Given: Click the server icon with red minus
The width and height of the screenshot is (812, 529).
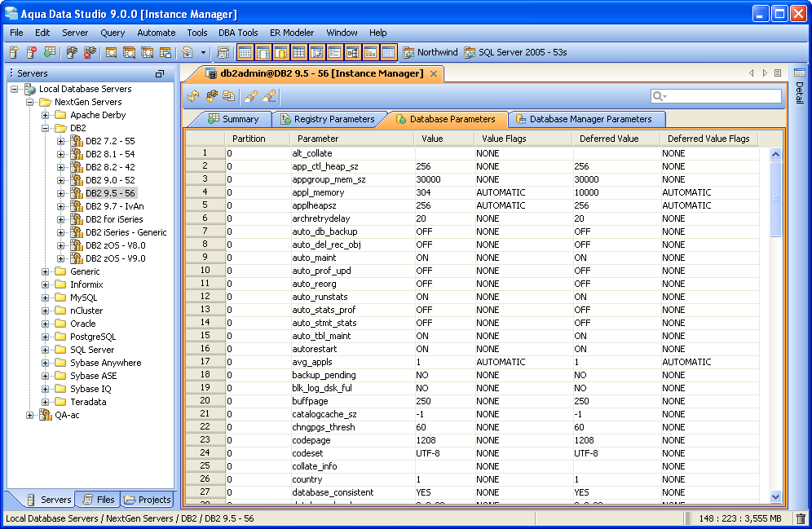Looking at the screenshot, I should pyautogui.click(x=31, y=52).
